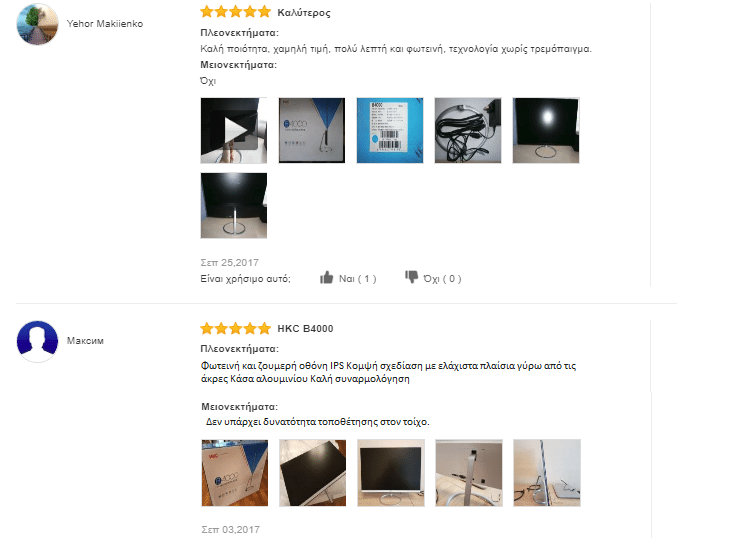
Task: Click the Yehor Makiienko username
Action: tap(105, 24)
